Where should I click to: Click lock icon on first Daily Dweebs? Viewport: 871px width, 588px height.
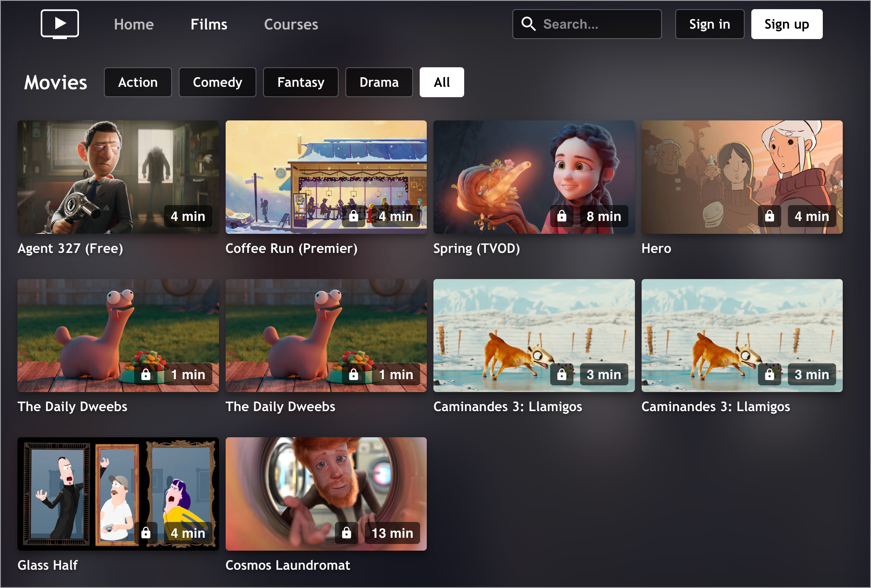click(x=146, y=375)
